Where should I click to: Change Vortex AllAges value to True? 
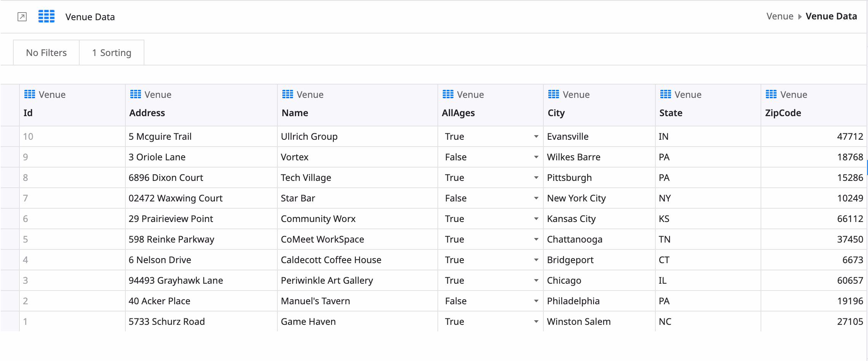535,157
